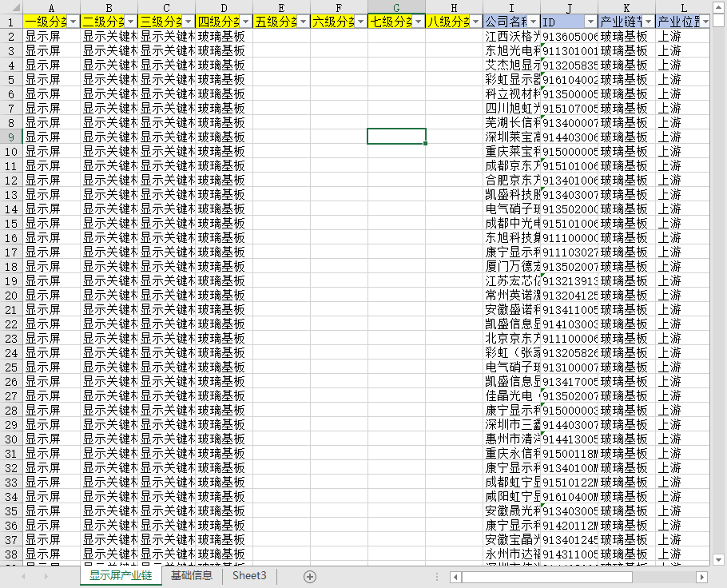Click the sheet tab scroll-right arrow
Screen dimensions: 727x588
tap(46, 576)
